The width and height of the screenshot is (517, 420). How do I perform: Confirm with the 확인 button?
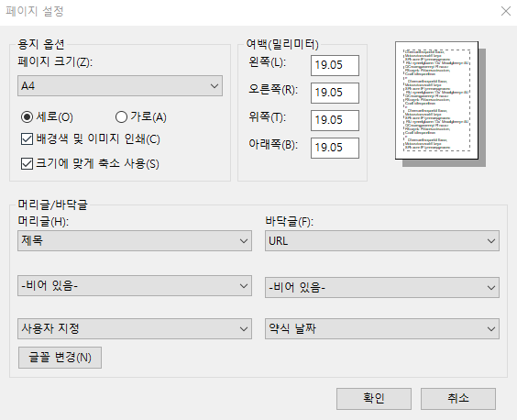pyautogui.click(x=374, y=399)
